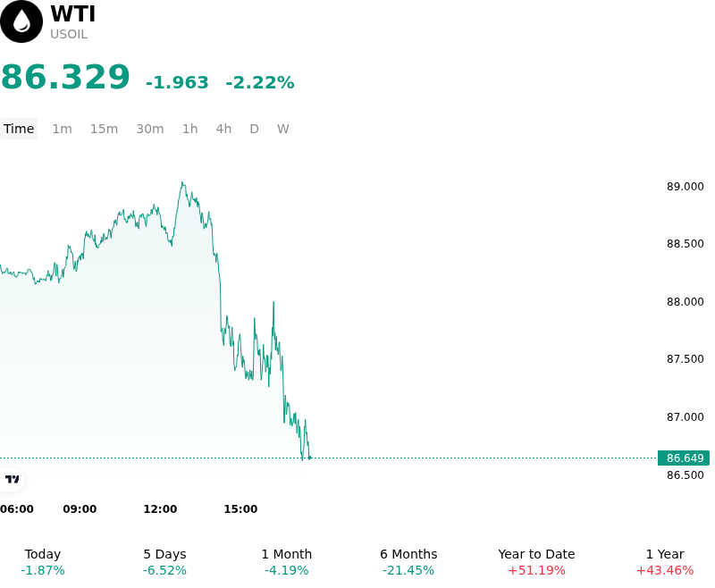715x588 pixels.
Task: Switch chart to Daily (D) interval
Action: click(x=254, y=129)
